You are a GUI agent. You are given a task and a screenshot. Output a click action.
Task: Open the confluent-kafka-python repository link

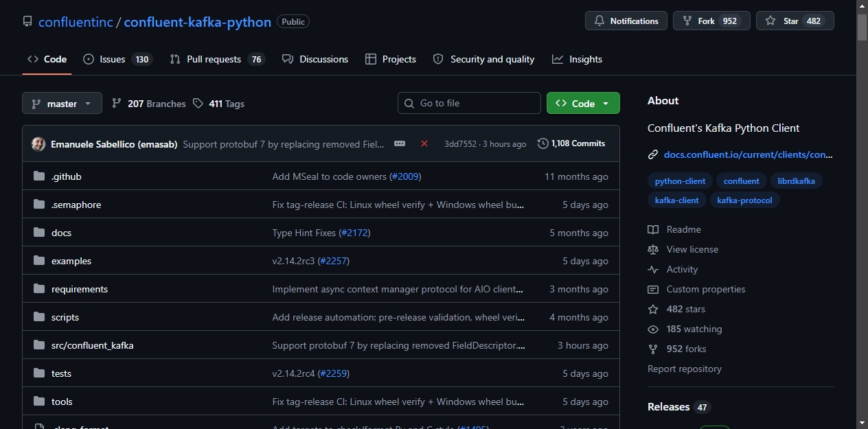(x=197, y=22)
